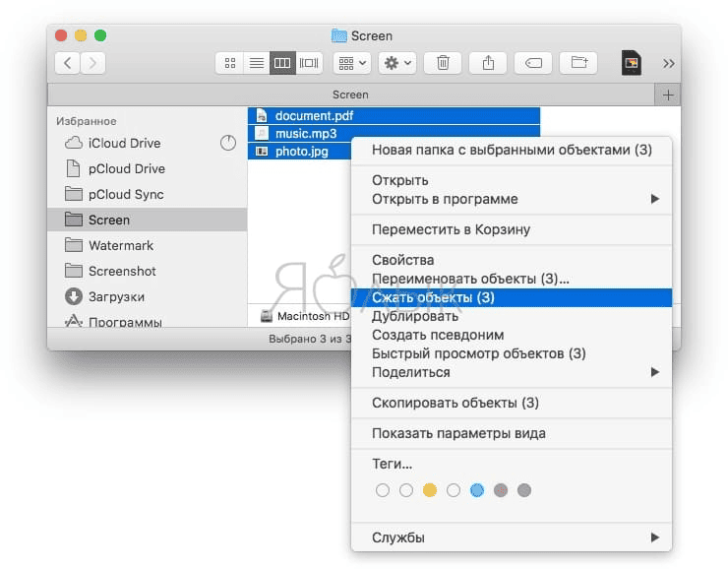Choose Новая папка с выбранными объектами (3)
The height and width of the screenshot is (569, 728).
512,150
